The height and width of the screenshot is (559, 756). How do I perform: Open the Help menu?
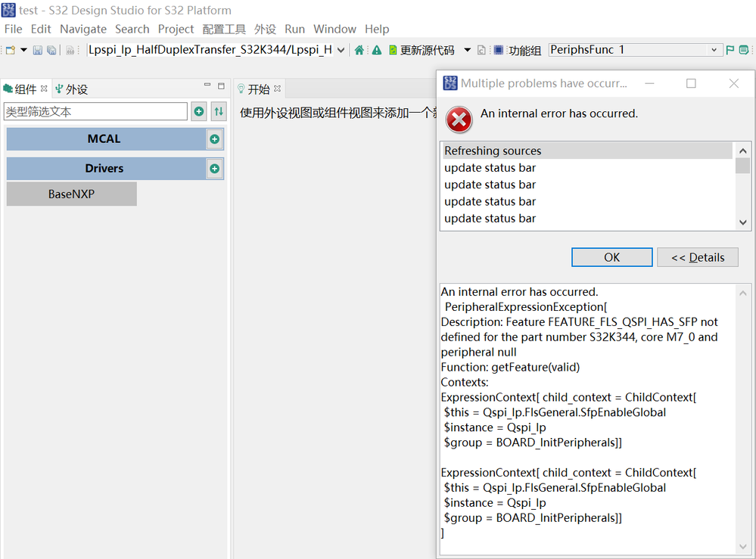tap(377, 29)
